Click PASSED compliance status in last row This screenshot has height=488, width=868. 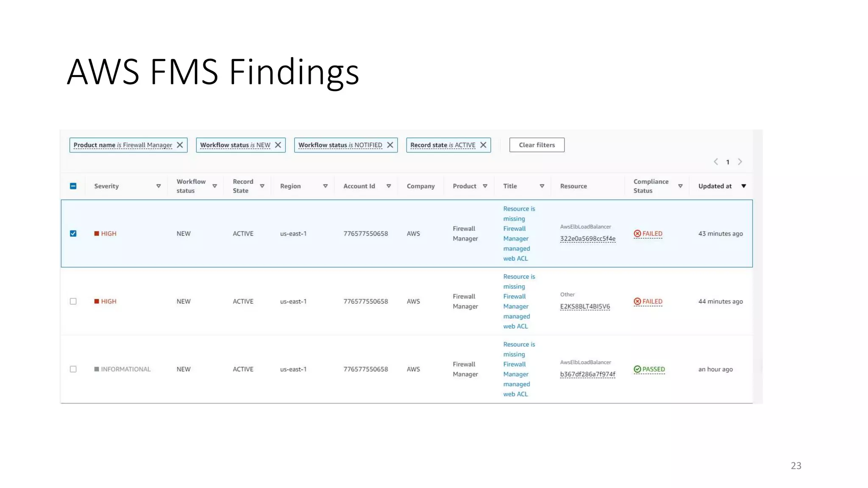point(653,369)
